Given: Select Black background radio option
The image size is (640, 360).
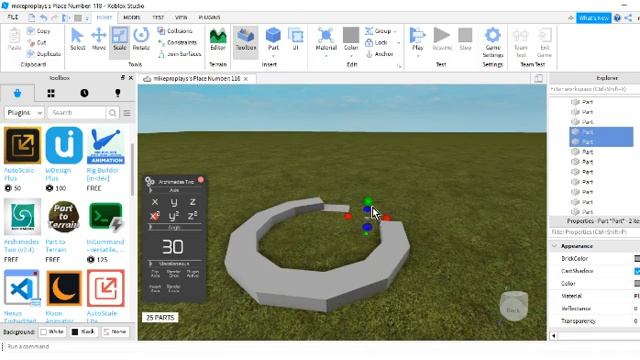Looking at the screenshot, I should [83, 332].
